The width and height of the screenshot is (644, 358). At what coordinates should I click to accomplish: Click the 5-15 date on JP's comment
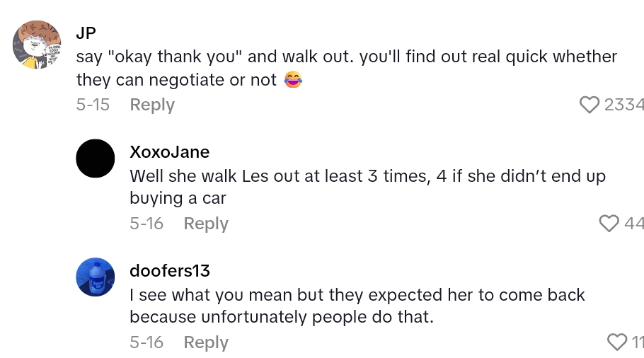(x=93, y=105)
